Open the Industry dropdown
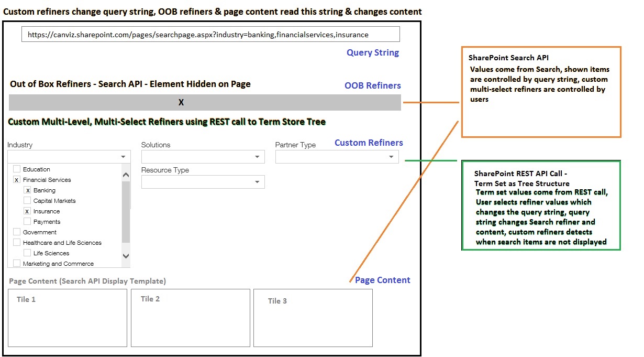Image resolution: width=644 pixels, height=357 pixels. pyautogui.click(x=124, y=156)
